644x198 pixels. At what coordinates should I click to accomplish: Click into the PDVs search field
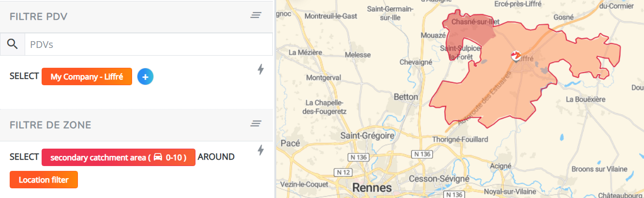(x=148, y=45)
